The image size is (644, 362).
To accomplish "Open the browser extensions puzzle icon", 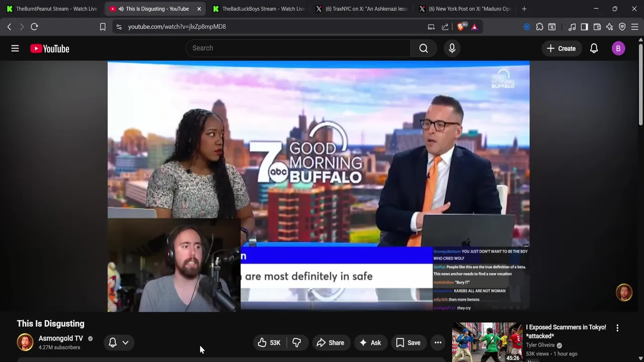I will pos(539,27).
